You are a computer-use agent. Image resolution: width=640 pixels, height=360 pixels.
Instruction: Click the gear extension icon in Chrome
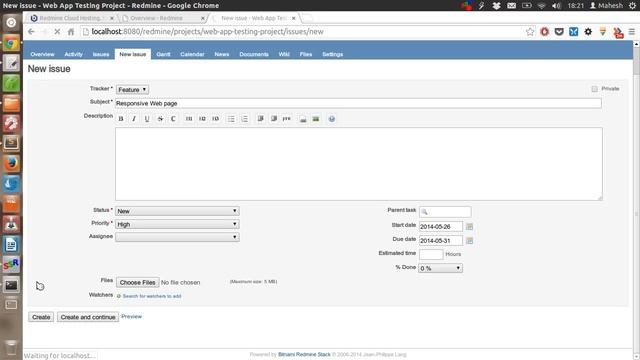coord(588,32)
